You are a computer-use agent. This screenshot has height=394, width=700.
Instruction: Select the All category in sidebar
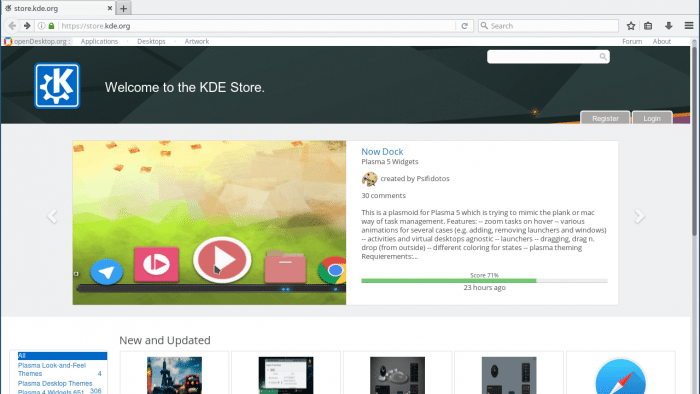pyautogui.click(x=62, y=356)
